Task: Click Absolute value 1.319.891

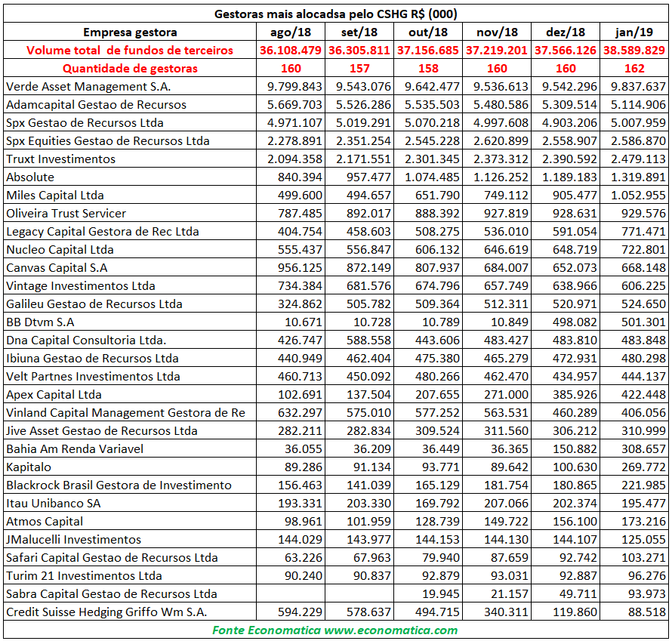Action: [x=638, y=177]
